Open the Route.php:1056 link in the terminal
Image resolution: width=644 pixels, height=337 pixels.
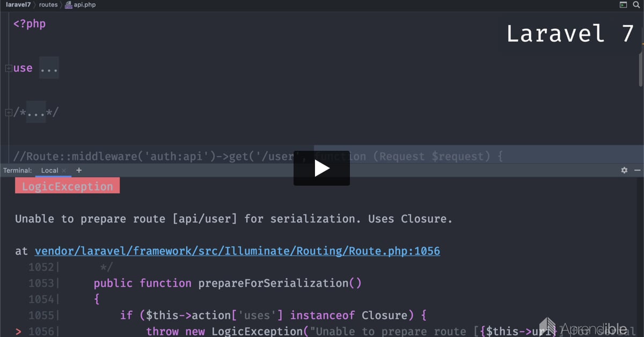coord(237,251)
